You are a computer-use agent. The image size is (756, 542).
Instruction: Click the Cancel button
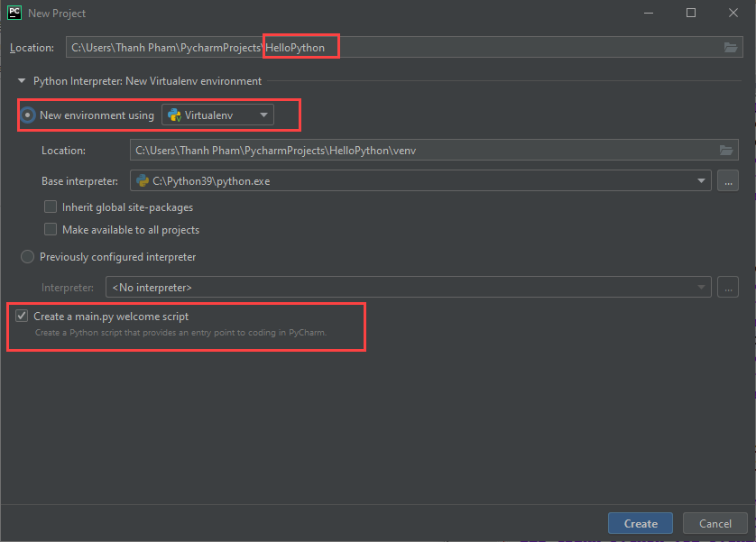coord(715,523)
